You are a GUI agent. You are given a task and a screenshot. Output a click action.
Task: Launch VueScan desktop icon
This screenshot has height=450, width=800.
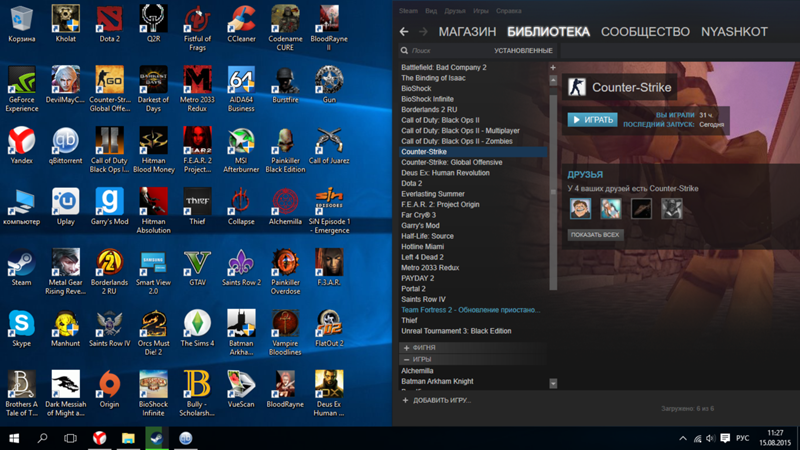click(x=241, y=389)
